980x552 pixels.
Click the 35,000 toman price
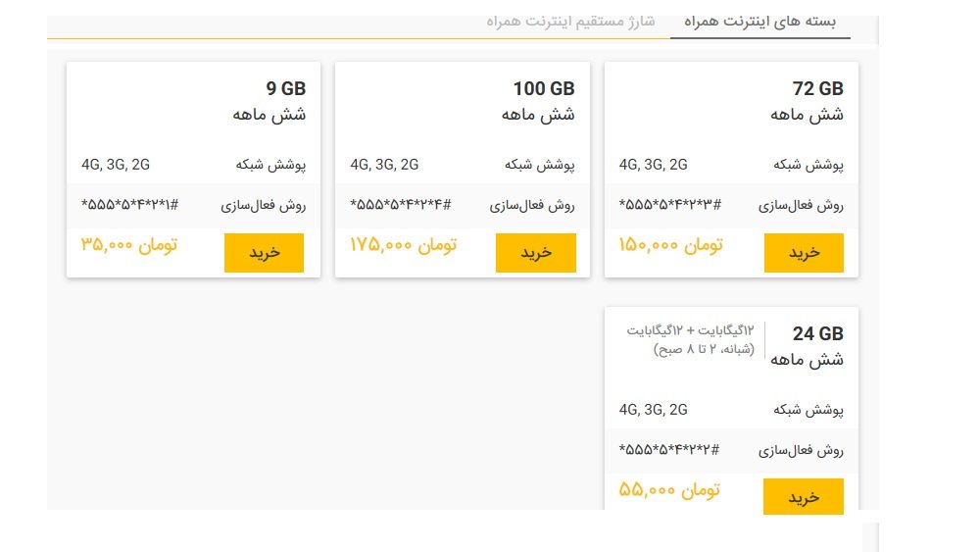128,245
